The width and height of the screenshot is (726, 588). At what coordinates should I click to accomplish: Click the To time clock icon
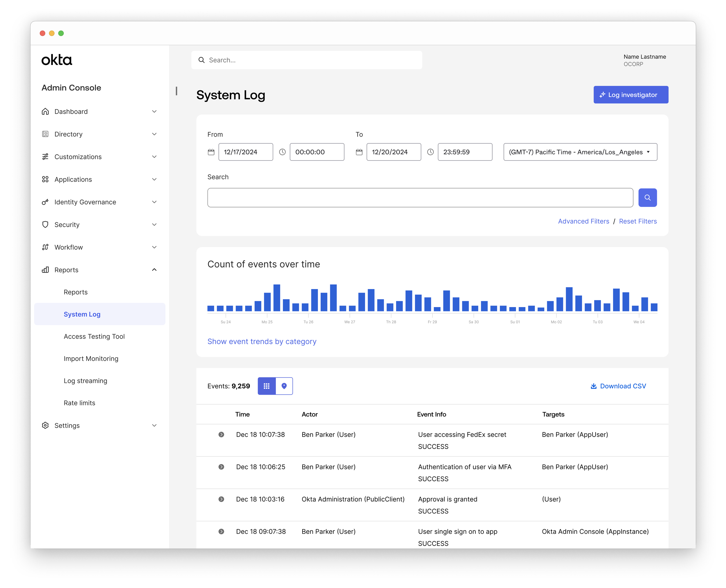click(x=430, y=152)
